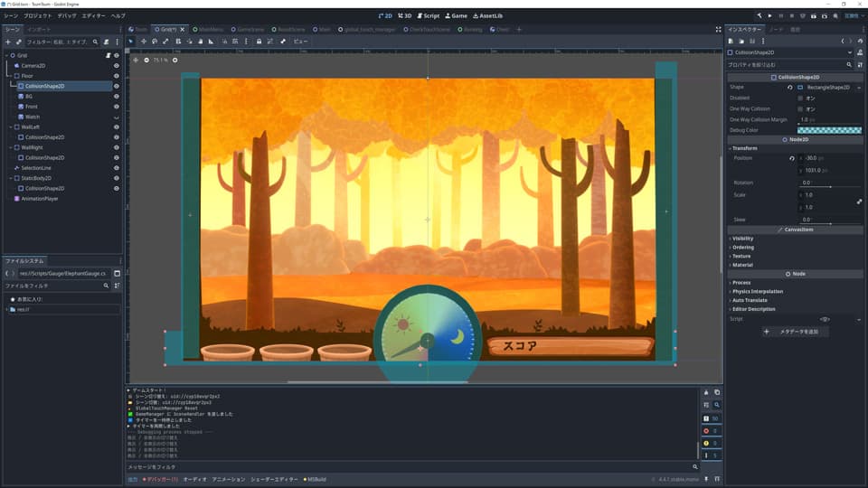Switch to the 3D workspace

pos(405,16)
